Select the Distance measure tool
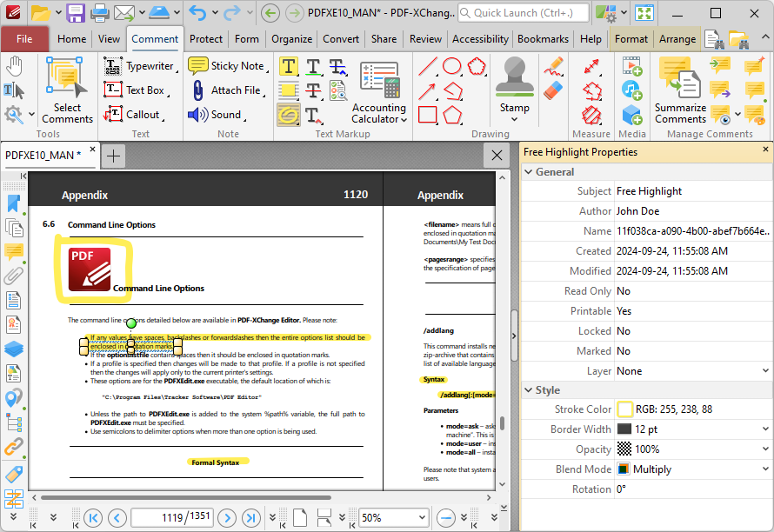The image size is (774, 532). [x=591, y=66]
